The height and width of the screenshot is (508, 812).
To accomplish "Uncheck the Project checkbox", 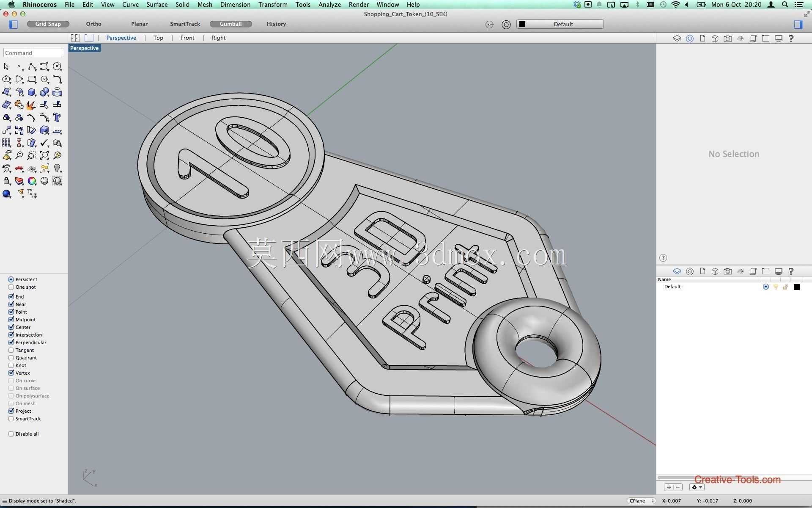I will click(x=11, y=411).
